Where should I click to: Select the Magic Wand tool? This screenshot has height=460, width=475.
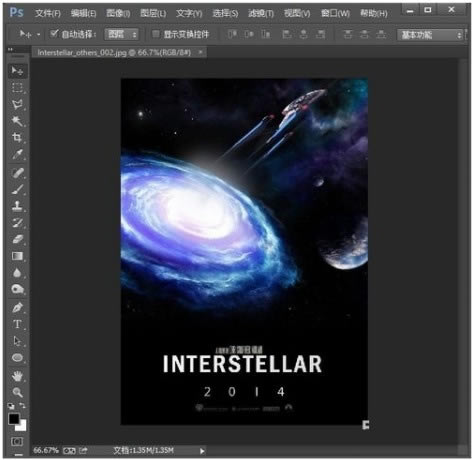[17, 121]
